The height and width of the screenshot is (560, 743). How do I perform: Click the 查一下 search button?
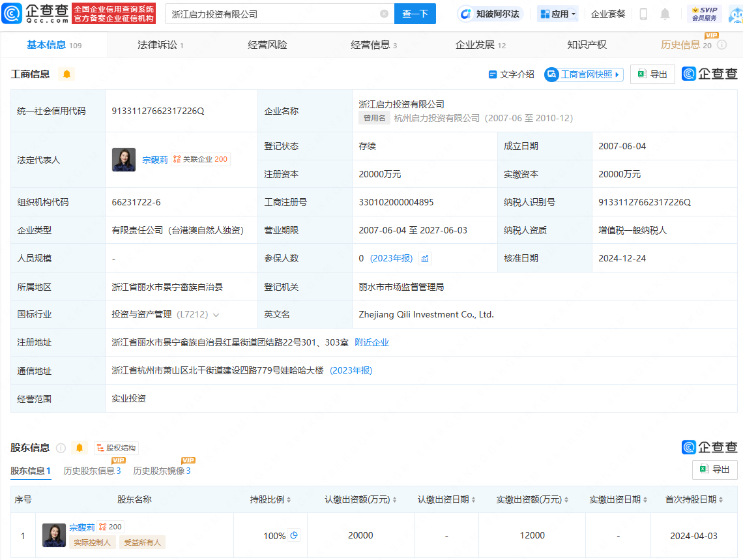pyautogui.click(x=415, y=14)
